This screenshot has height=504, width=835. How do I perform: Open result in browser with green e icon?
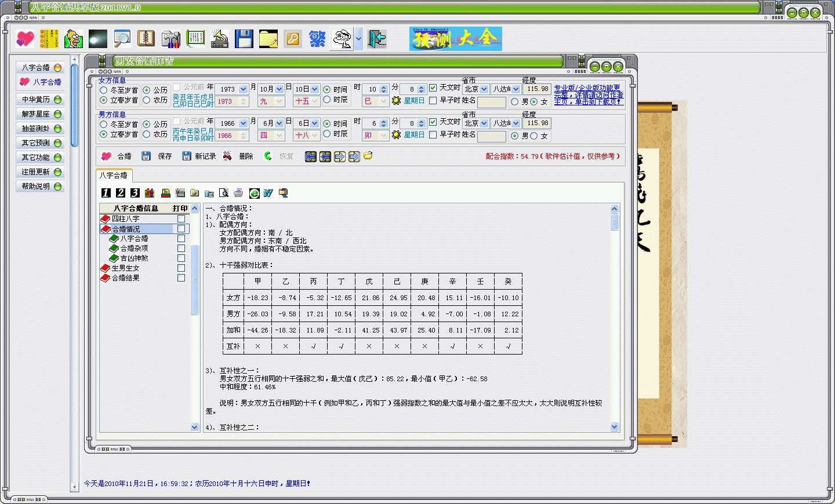pyautogui.click(x=254, y=193)
